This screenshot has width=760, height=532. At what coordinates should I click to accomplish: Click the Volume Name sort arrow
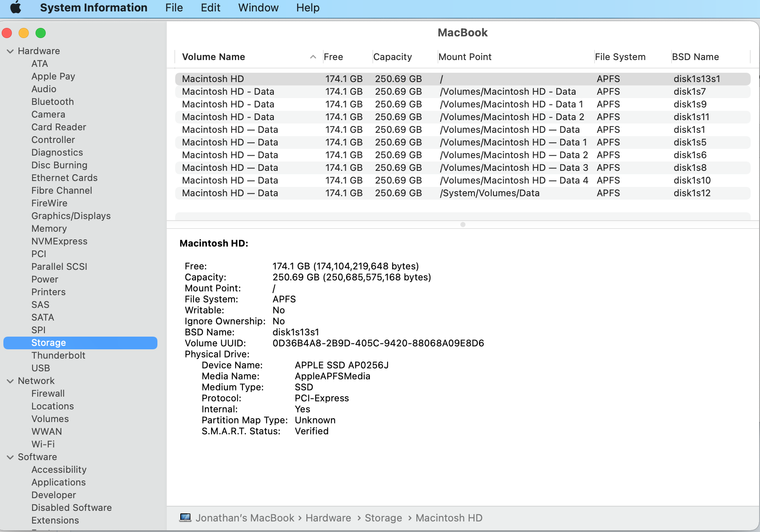click(313, 57)
